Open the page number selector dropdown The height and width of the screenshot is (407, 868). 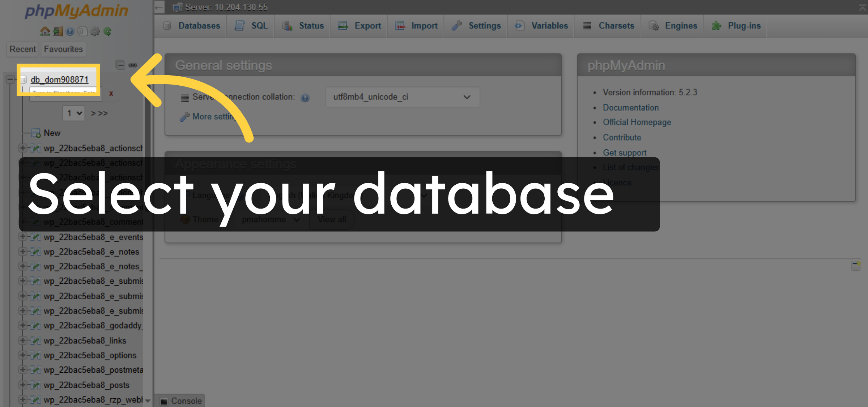point(73,113)
